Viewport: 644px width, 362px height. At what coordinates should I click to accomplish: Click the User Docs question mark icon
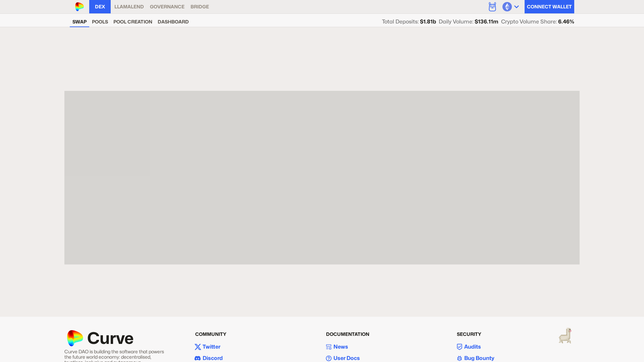pyautogui.click(x=329, y=358)
